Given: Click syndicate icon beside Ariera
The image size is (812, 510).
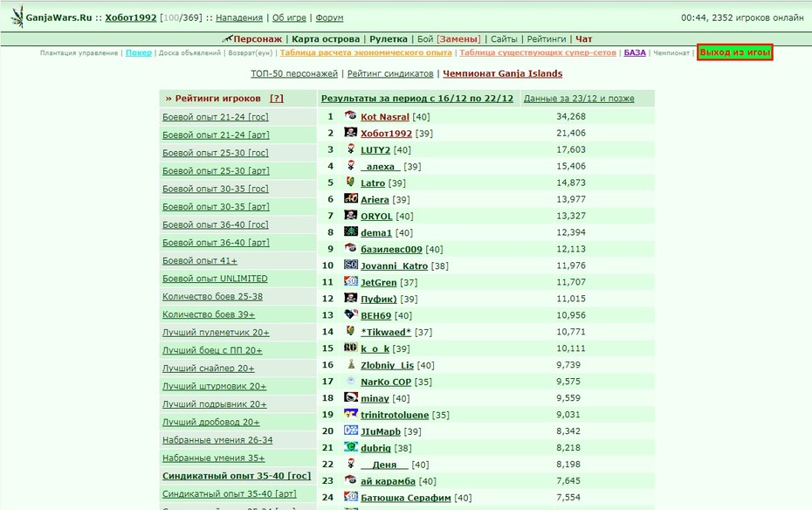Looking at the screenshot, I should (x=351, y=198).
